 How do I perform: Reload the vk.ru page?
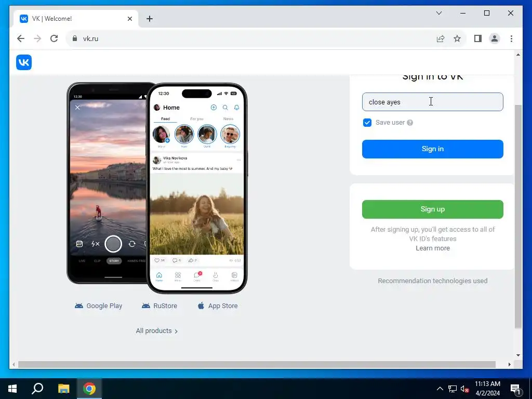click(54, 38)
